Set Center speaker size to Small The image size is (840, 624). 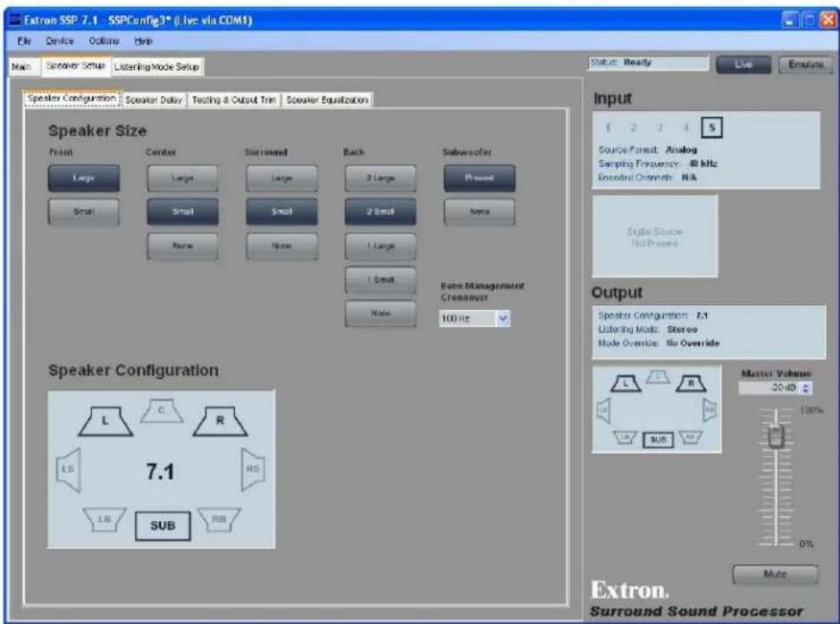(x=182, y=212)
